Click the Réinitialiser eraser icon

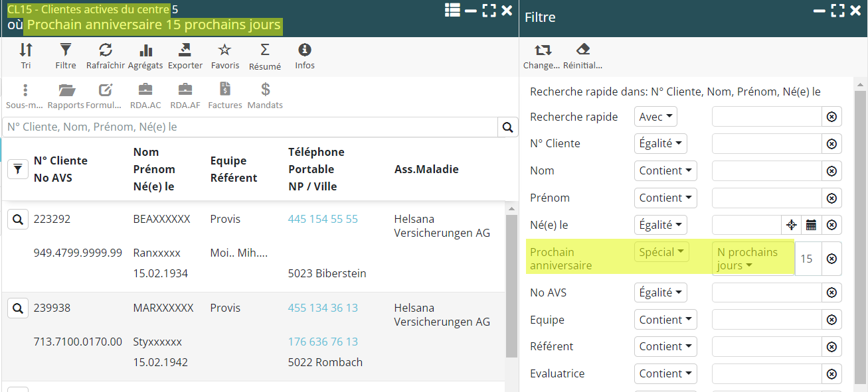click(x=582, y=50)
